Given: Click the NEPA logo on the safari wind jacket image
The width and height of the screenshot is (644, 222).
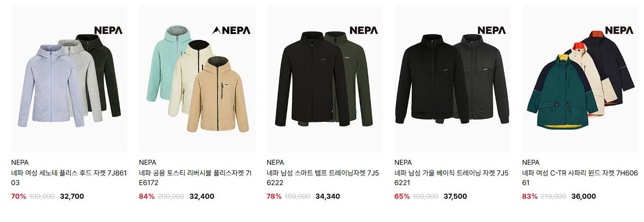Looking at the screenshot, I should coord(619,30).
